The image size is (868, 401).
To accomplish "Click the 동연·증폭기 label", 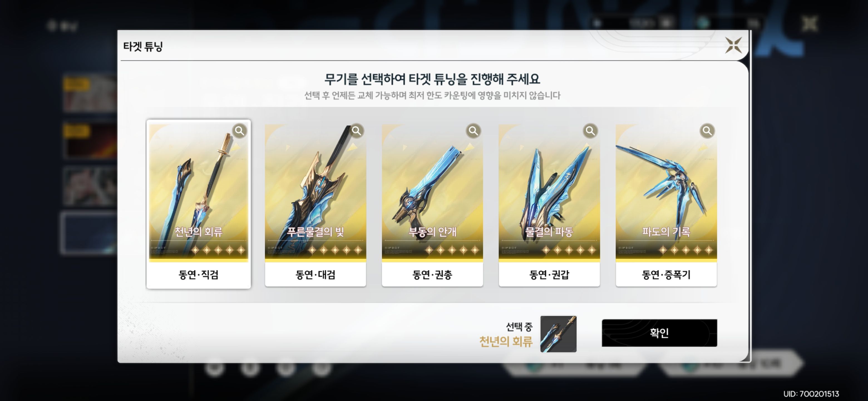I will click(666, 275).
